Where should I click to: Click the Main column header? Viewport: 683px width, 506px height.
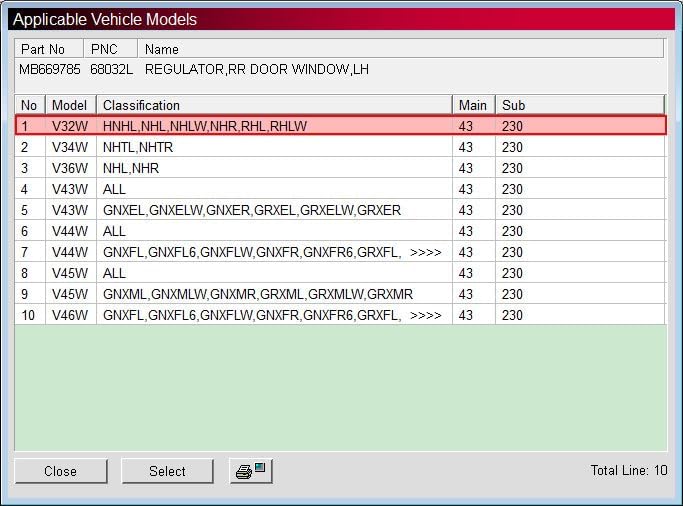[473, 105]
